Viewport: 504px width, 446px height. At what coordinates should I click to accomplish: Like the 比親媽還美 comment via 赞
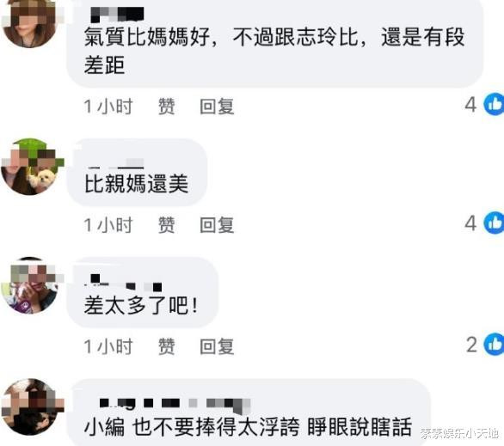point(167,225)
